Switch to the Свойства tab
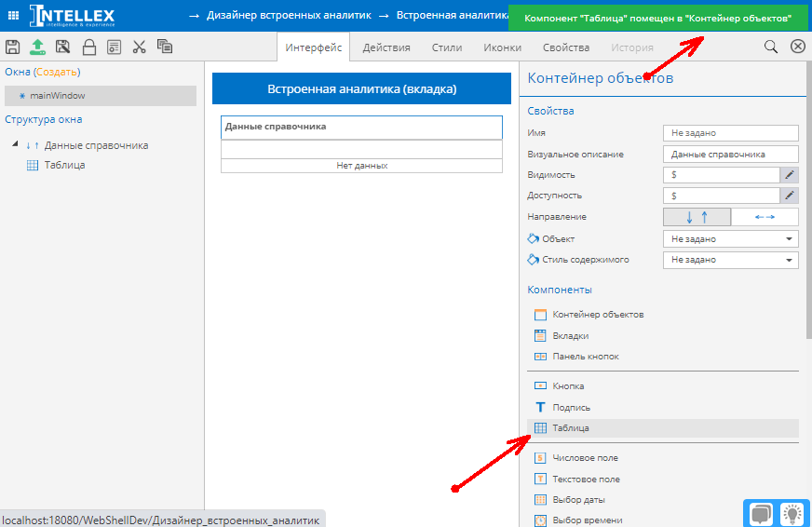The height and width of the screenshot is (527, 812). 566,47
